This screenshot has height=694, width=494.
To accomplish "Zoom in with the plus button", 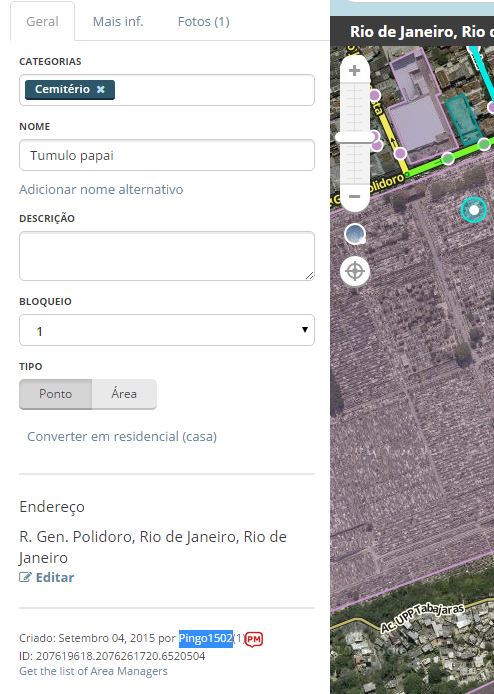I will [354, 70].
